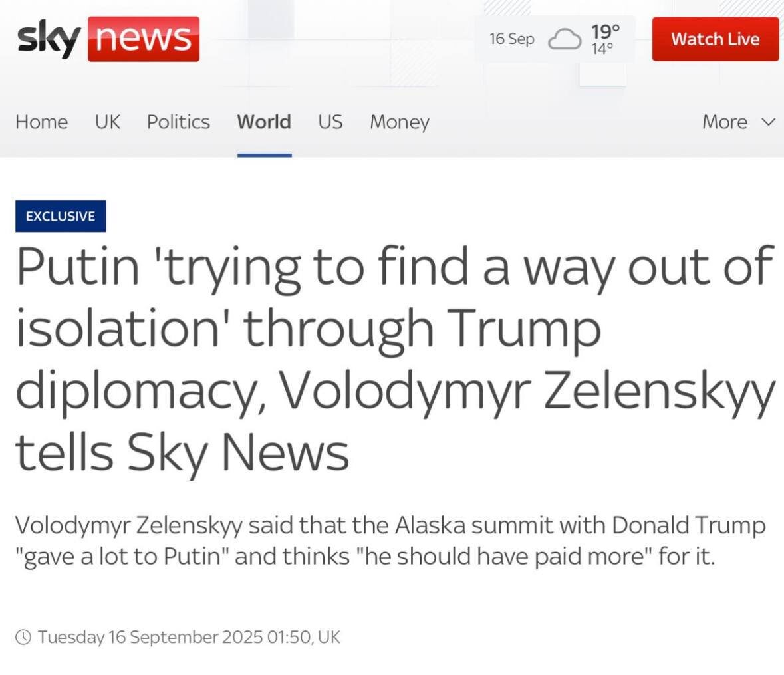Click the clock icon beside the publication date
The height and width of the screenshot is (675, 784).
click(23, 637)
